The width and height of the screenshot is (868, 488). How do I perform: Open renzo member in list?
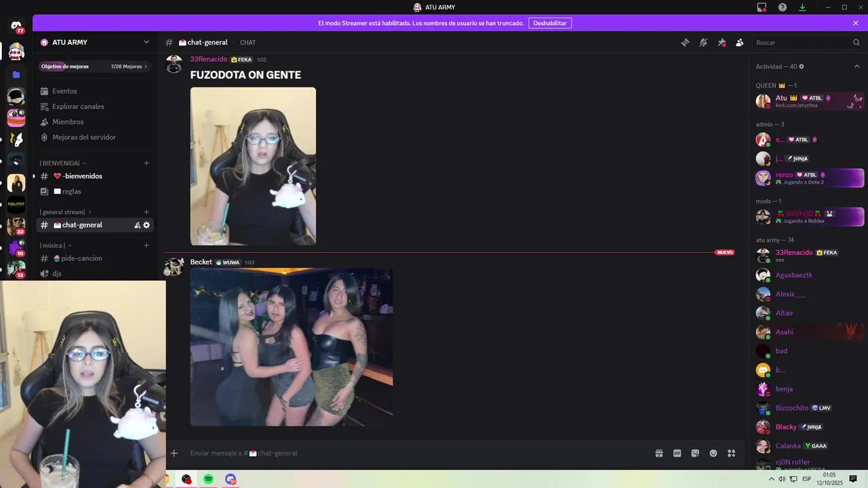(x=809, y=178)
